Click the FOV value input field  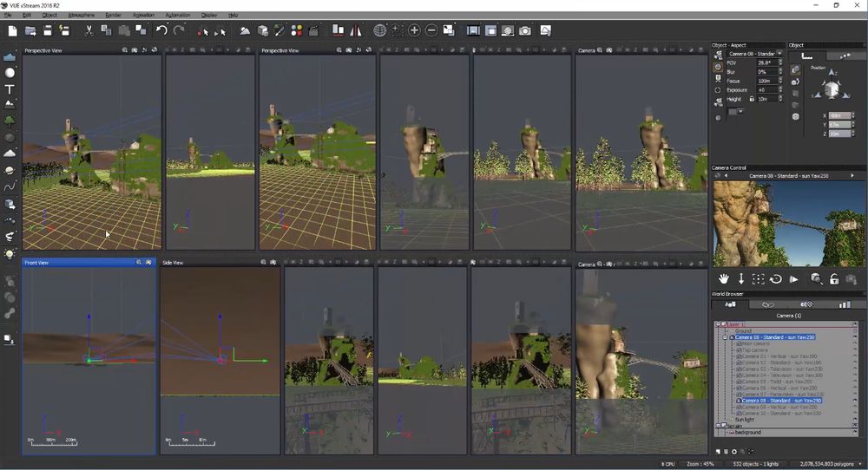(766, 63)
